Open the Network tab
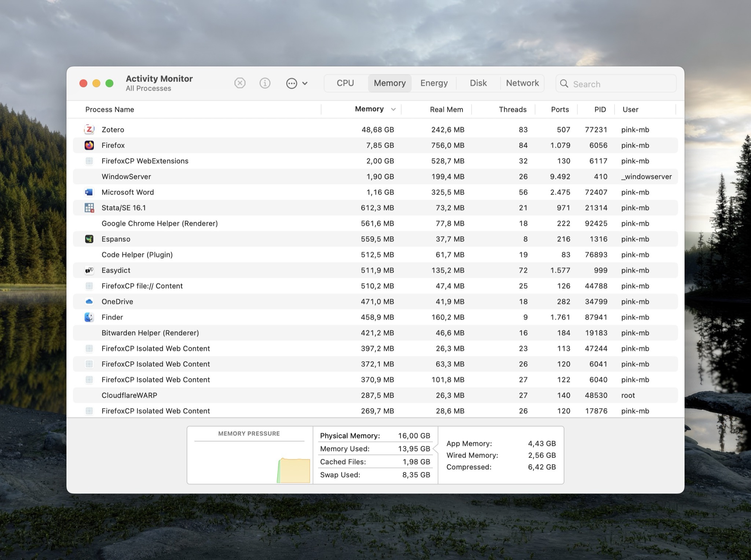The image size is (751, 560). point(522,83)
